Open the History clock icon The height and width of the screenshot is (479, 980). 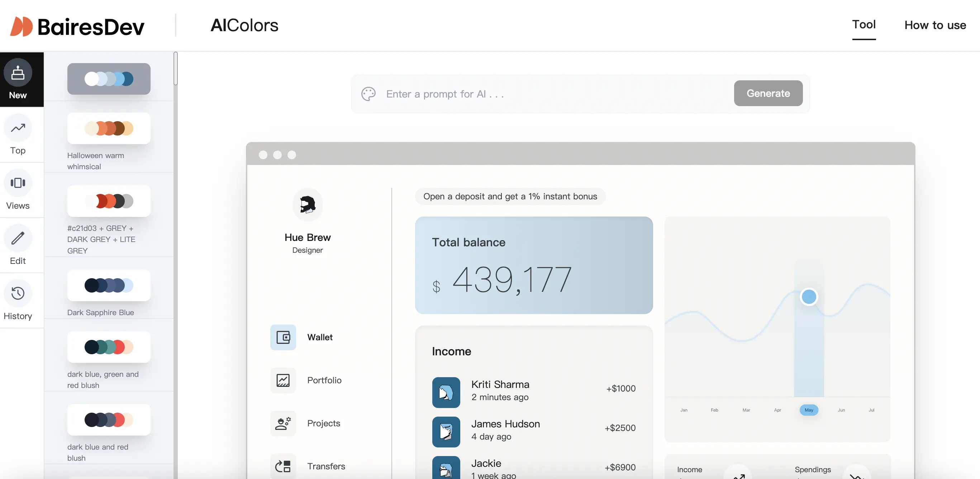pyautogui.click(x=18, y=293)
